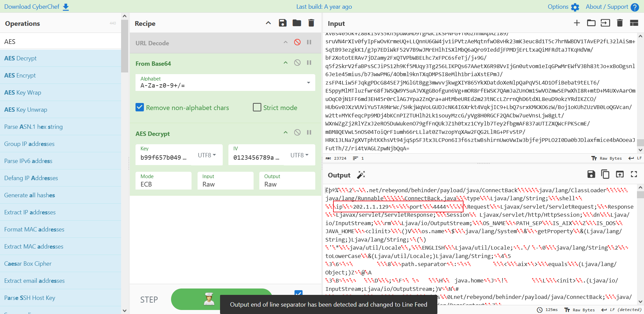Image resolution: width=644 pixels, height=314 pixels.
Task: Reset pane layout icon in Input header
Action: [x=634, y=23]
